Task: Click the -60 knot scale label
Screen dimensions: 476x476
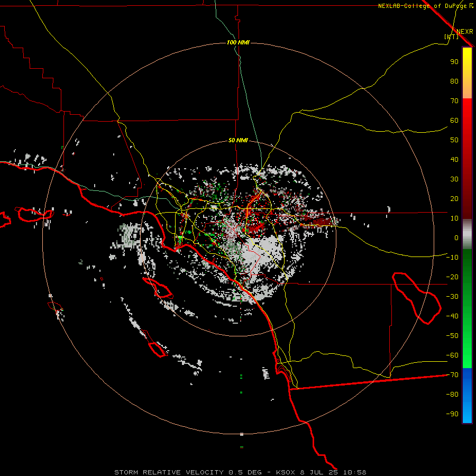Action: pos(452,355)
